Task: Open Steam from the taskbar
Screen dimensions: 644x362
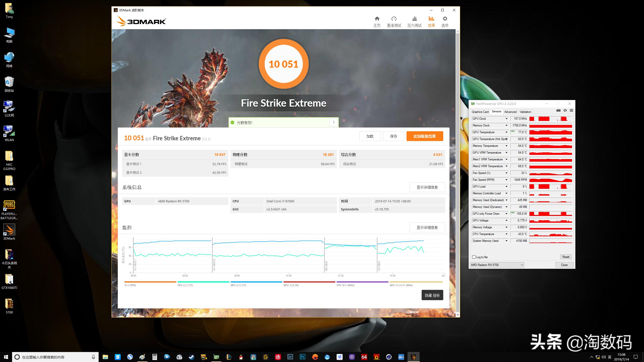Action: [x=191, y=357]
